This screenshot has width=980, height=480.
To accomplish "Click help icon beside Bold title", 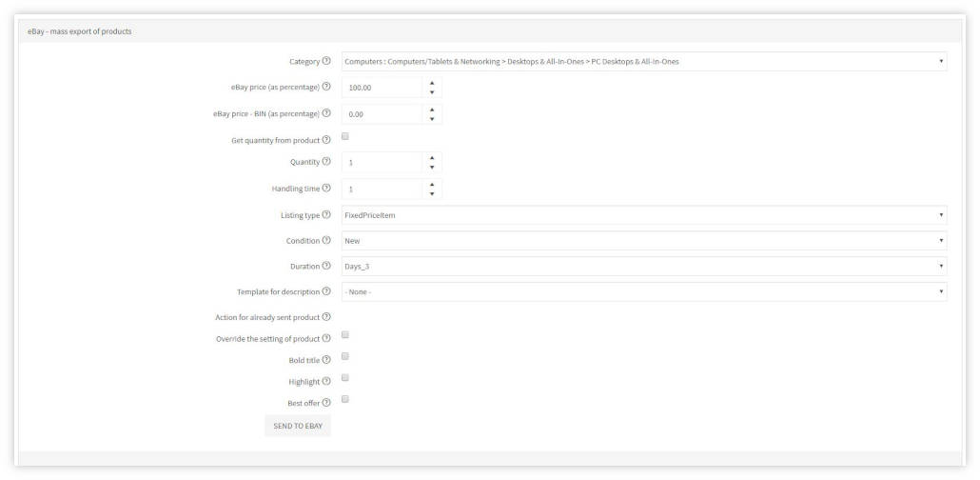I will (x=326, y=360).
